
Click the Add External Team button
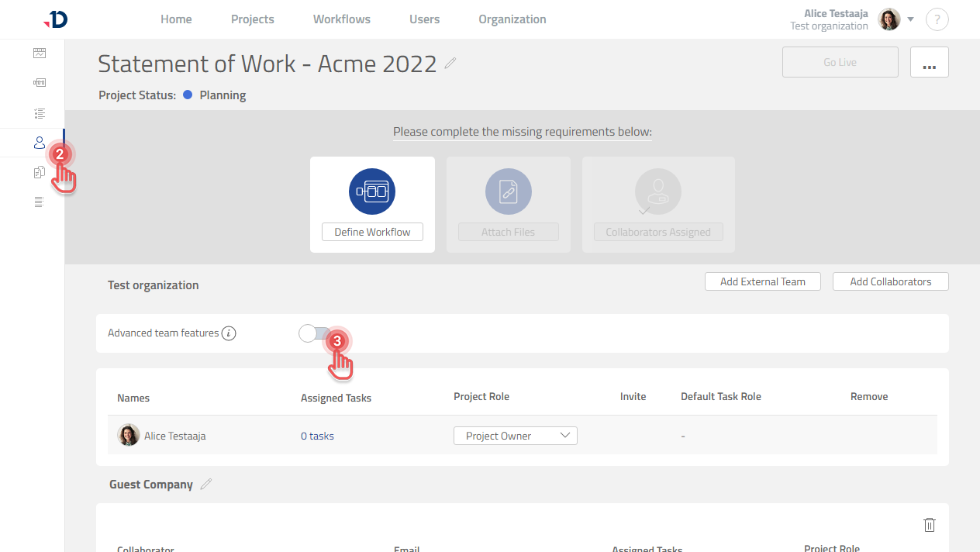tap(762, 281)
